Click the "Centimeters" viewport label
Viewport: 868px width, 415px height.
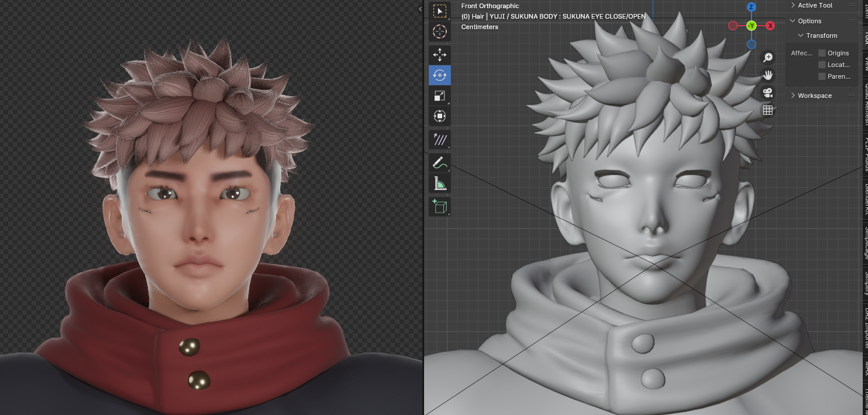click(x=480, y=27)
